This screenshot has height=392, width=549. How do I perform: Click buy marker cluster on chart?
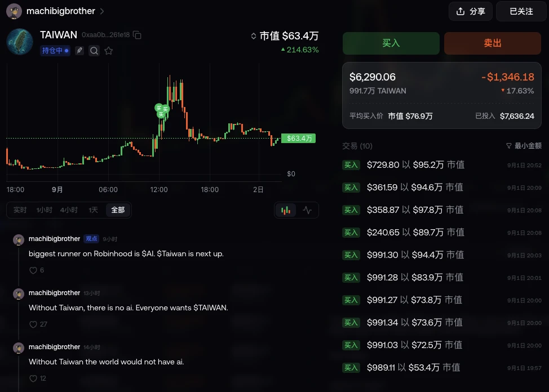[162, 110]
